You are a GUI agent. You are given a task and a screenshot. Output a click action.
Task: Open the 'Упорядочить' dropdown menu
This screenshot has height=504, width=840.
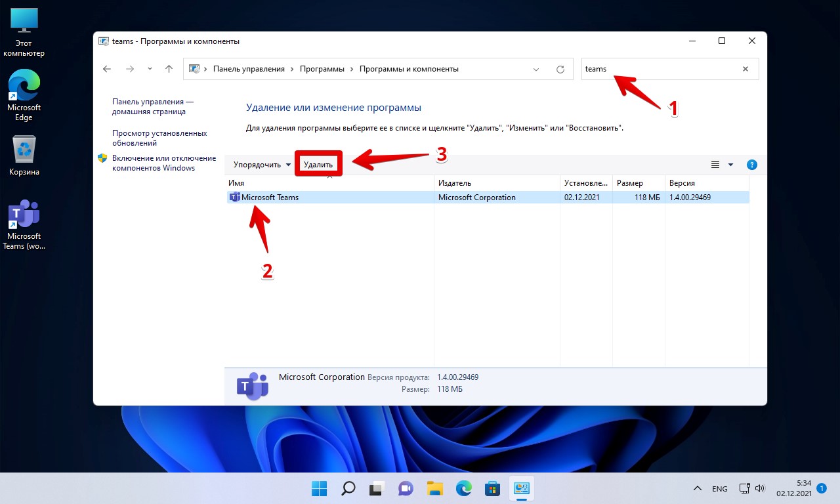(262, 165)
